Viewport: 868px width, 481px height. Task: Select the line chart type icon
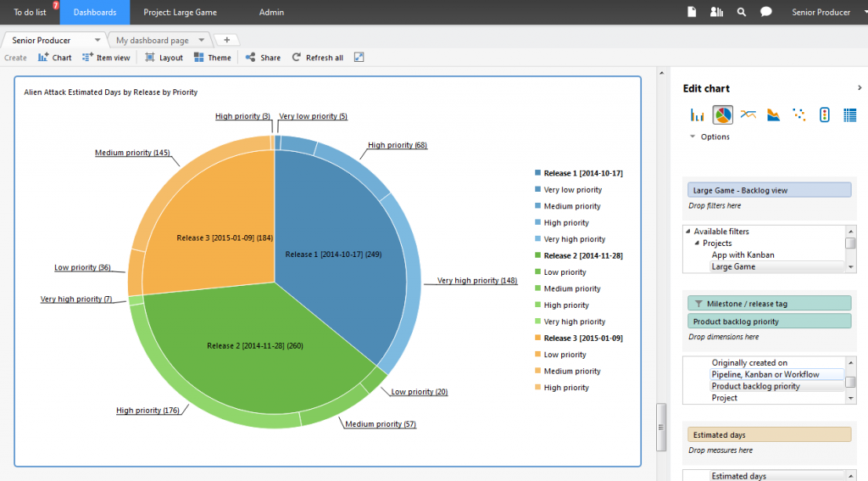[x=748, y=115]
